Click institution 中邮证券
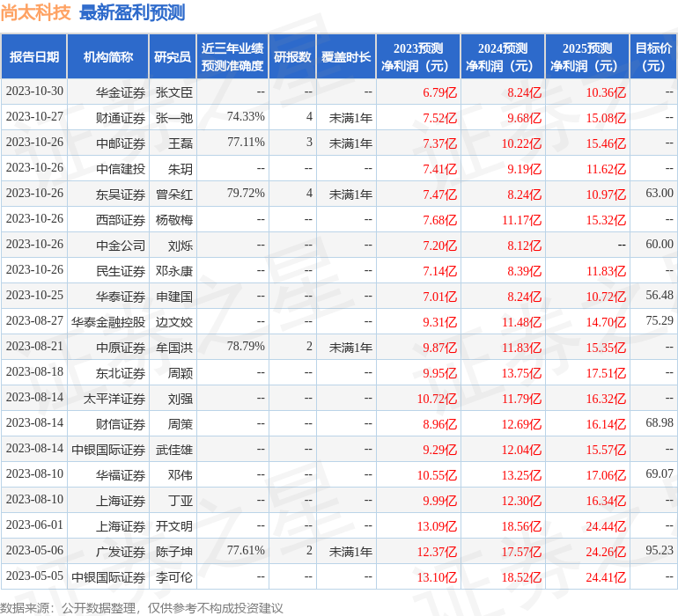The image size is (678, 616). click(x=121, y=143)
